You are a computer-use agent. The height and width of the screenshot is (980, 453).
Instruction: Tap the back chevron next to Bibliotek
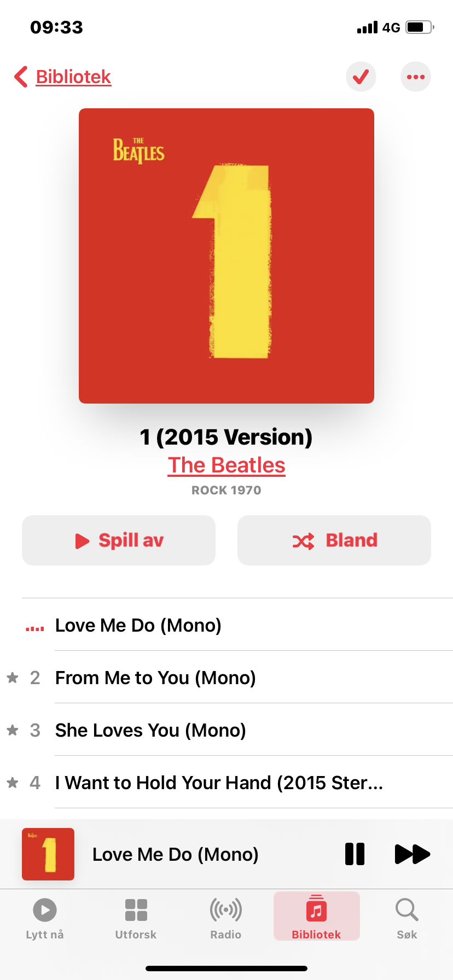pyautogui.click(x=21, y=77)
